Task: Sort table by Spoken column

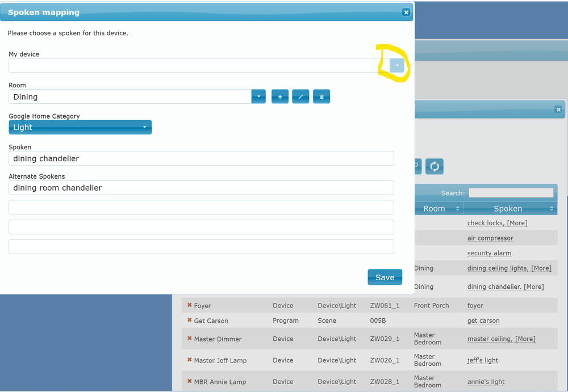Action: [x=510, y=209]
